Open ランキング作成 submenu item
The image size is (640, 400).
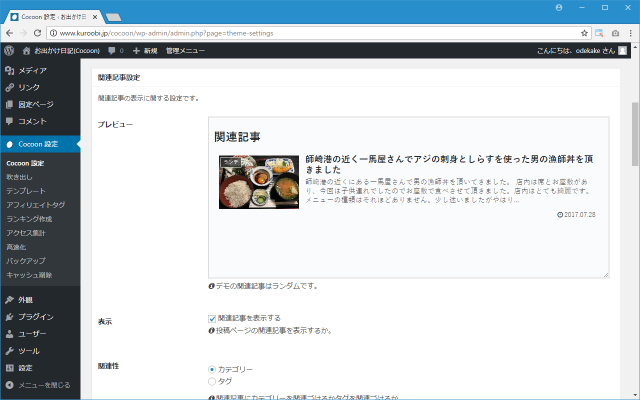pos(29,219)
